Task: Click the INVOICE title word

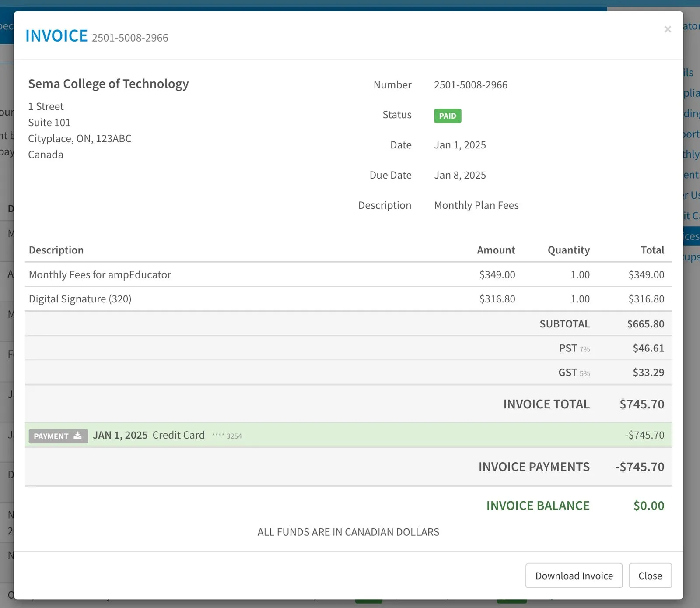Action: tap(56, 36)
